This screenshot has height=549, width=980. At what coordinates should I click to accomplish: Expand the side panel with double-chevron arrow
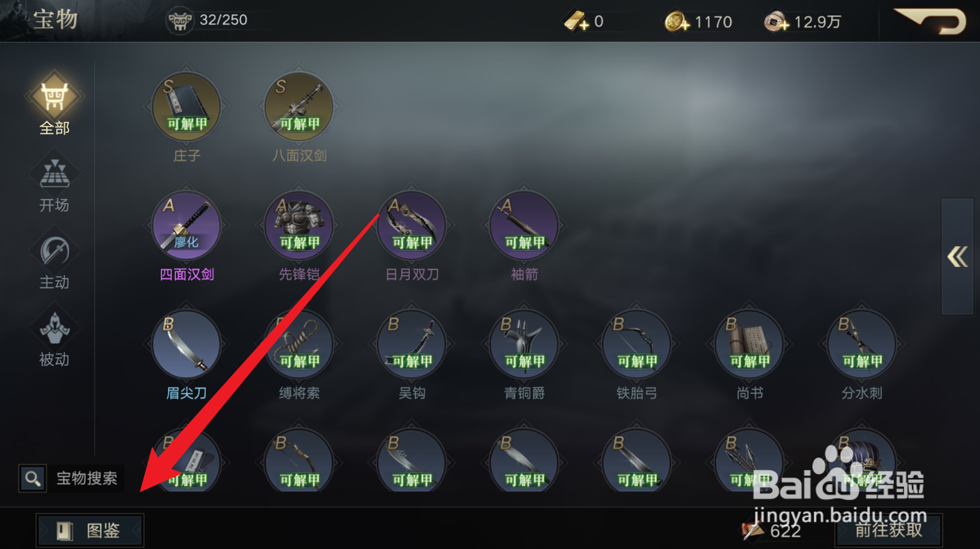pyautogui.click(x=958, y=256)
